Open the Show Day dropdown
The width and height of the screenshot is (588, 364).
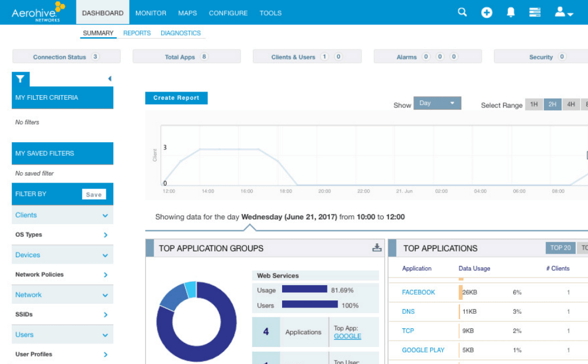[437, 103]
